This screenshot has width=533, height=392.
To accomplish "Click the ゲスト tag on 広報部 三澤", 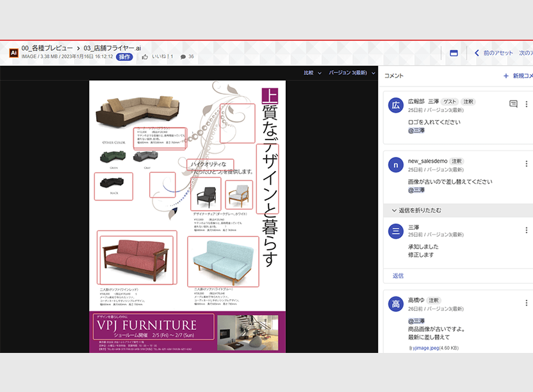I will [x=450, y=102].
